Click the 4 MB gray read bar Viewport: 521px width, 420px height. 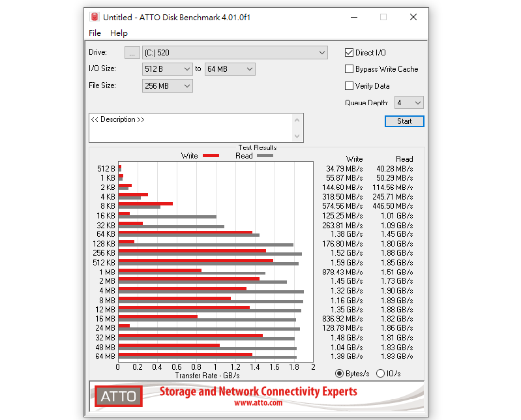pos(211,292)
